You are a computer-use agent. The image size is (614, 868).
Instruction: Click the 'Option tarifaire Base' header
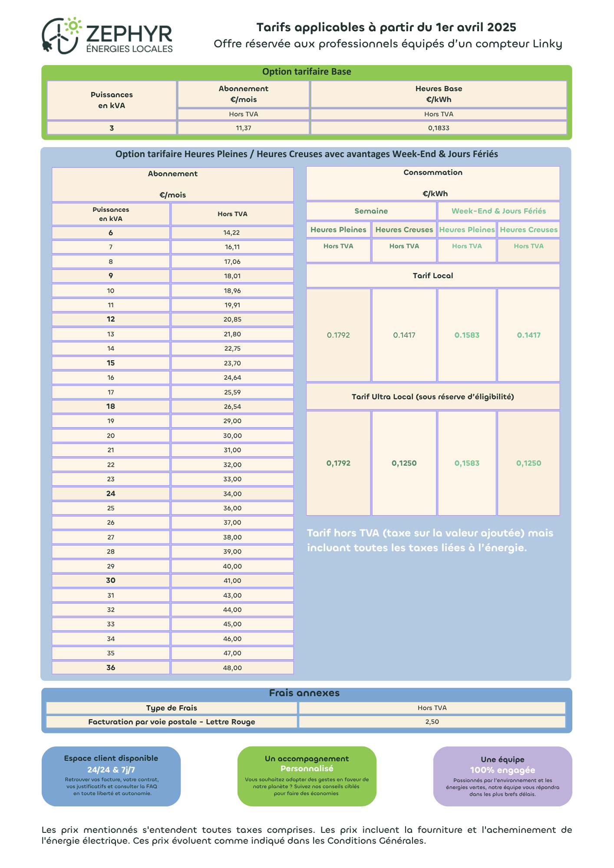pos(307,72)
